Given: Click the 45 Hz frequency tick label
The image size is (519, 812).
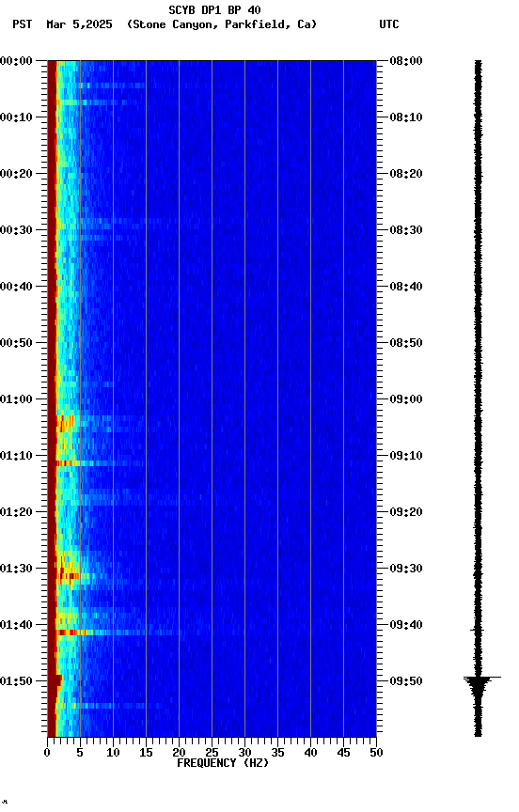Looking at the screenshot, I should [343, 753].
